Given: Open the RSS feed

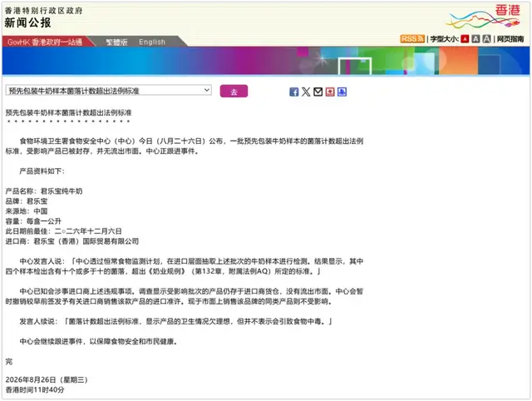Looking at the screenshot, I should click(x=412, y=39).
